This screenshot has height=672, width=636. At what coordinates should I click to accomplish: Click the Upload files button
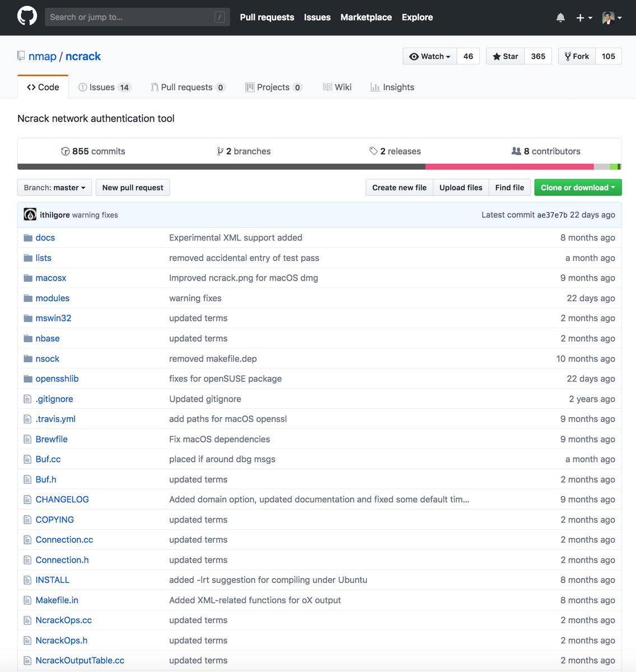[x=461, y=188]
